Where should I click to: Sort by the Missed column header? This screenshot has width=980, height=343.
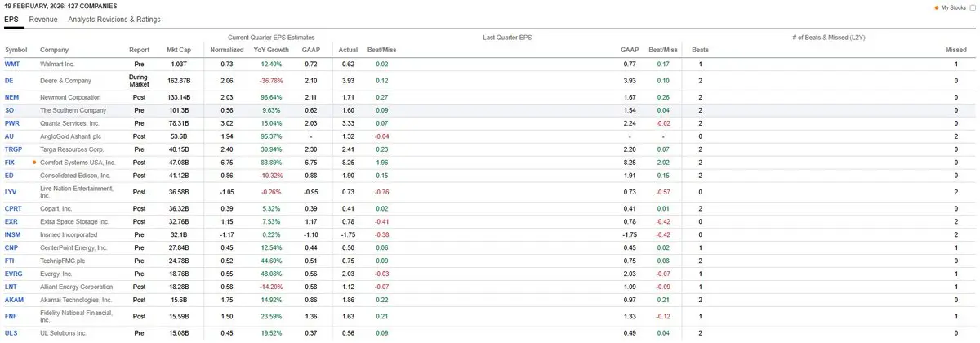tap(956, 50)
